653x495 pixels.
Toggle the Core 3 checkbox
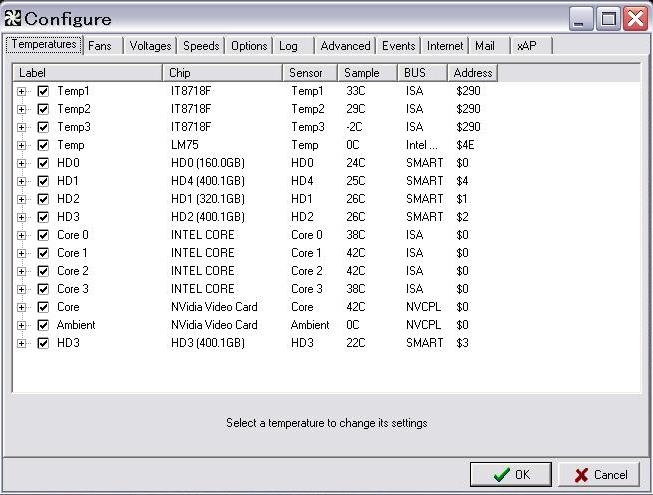point(43,289)
